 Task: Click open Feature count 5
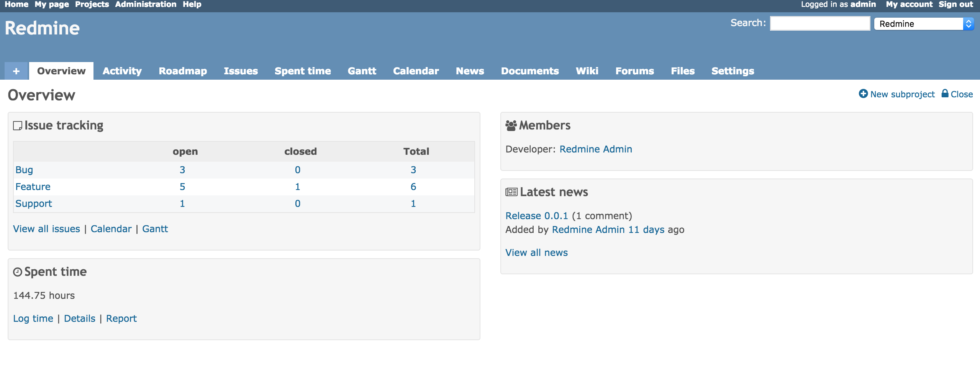pyautogui.click(x=182, y=187)
